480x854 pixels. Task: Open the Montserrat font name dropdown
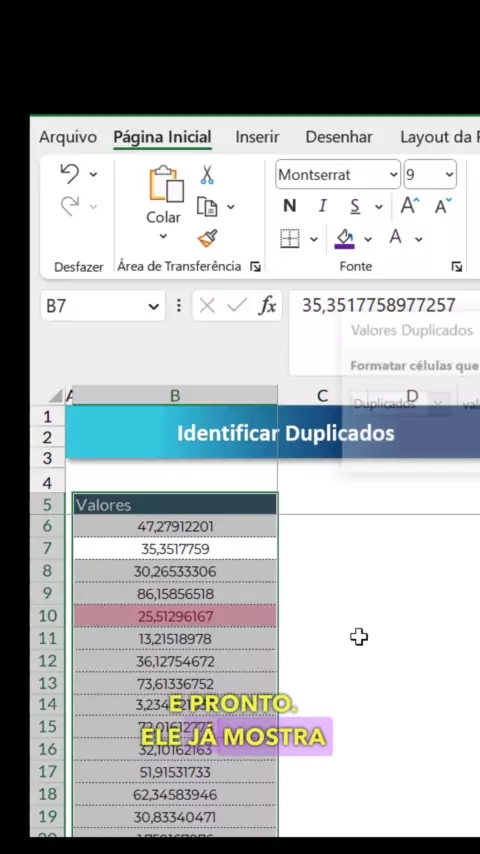(x=338, y=174)
